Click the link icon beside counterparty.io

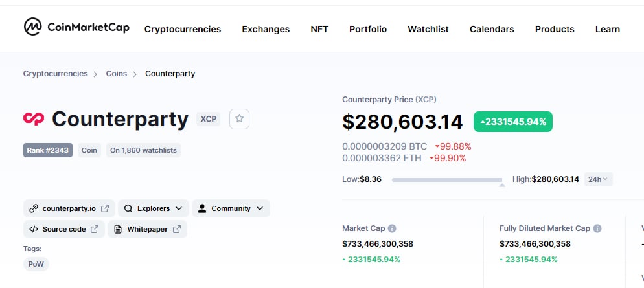[x=34, y=208]
